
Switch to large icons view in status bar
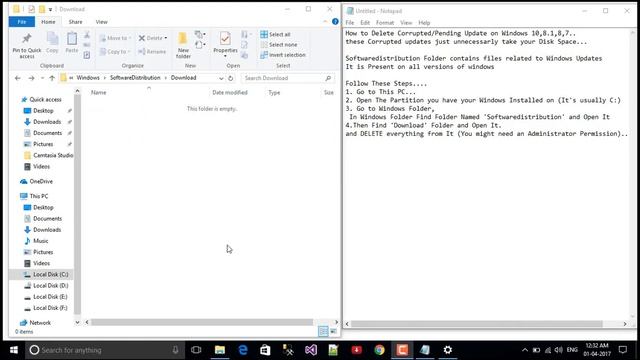point(333,331)
